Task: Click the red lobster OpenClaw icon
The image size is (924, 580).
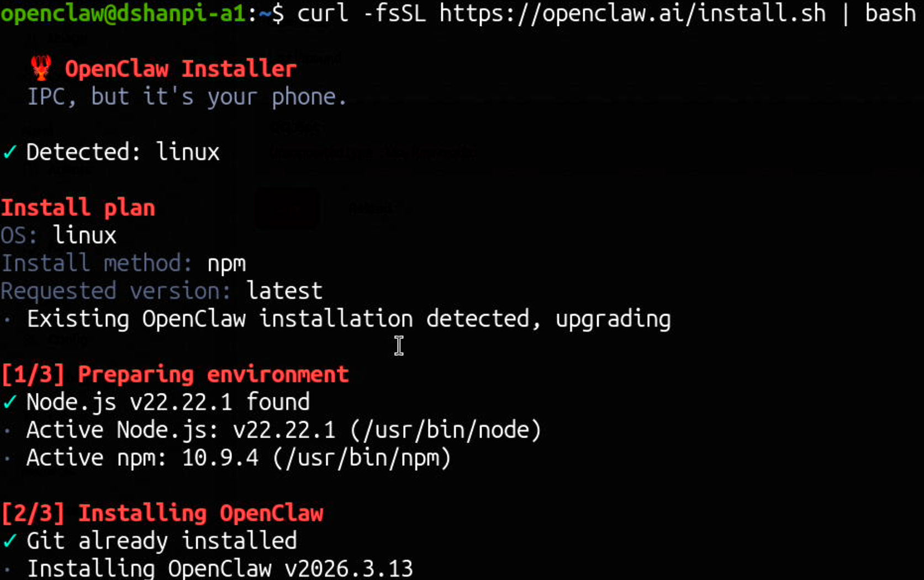Action: pos(41,68)
